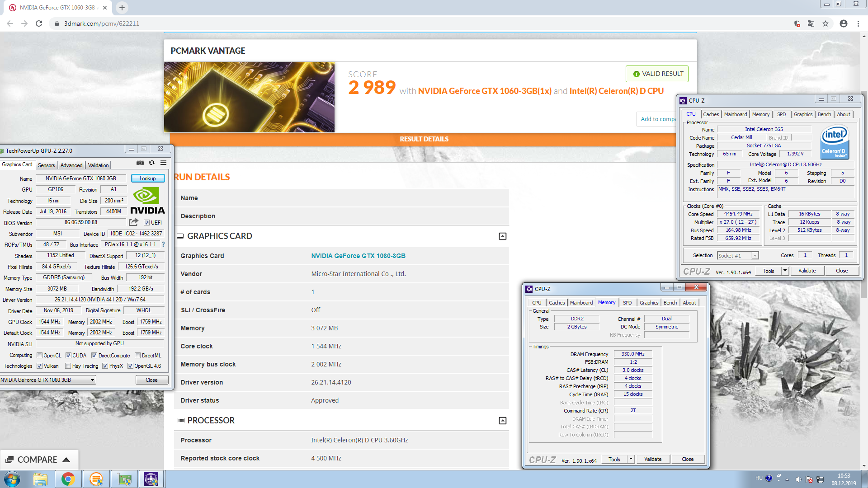
Task: Toggle the OpenGL 4.6 checkbox
Action: click(x=130, y=366)
